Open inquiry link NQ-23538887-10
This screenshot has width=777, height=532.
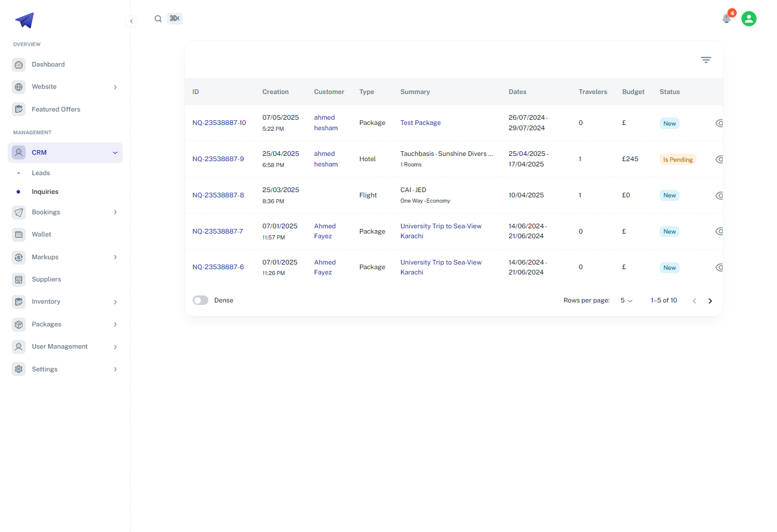219,123
